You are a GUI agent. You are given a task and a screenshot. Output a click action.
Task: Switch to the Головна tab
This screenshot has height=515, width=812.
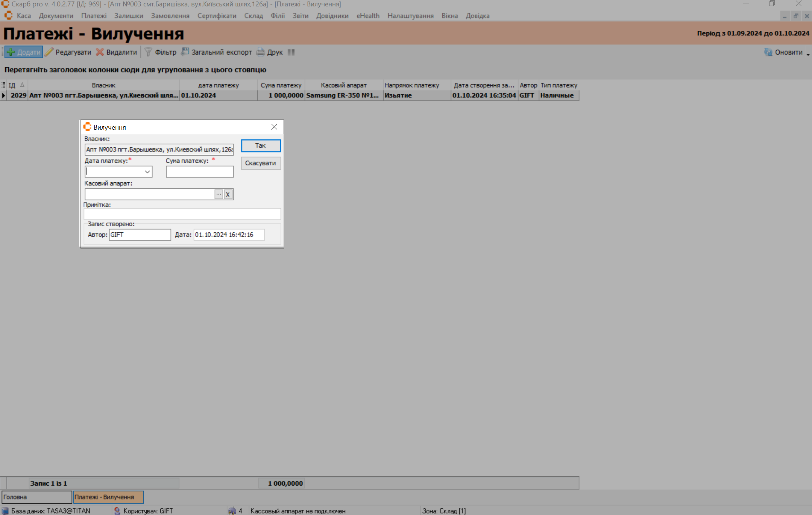point(36,497)
